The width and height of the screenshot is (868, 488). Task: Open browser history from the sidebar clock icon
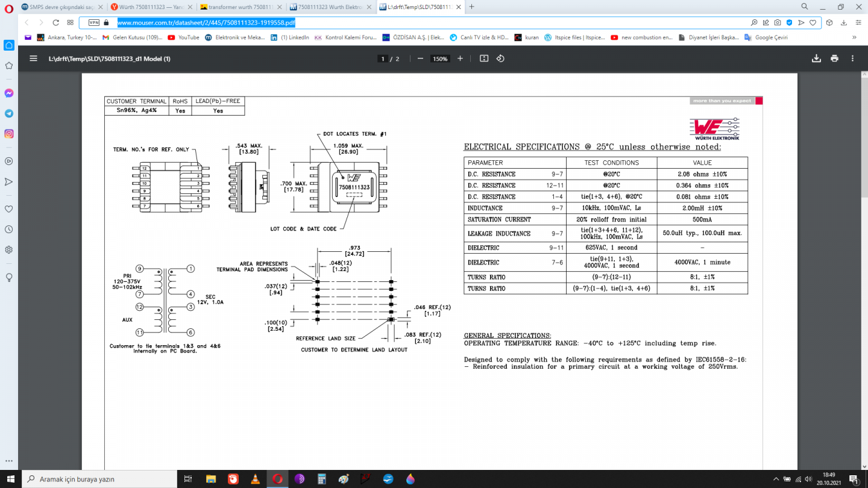(9, 230)
